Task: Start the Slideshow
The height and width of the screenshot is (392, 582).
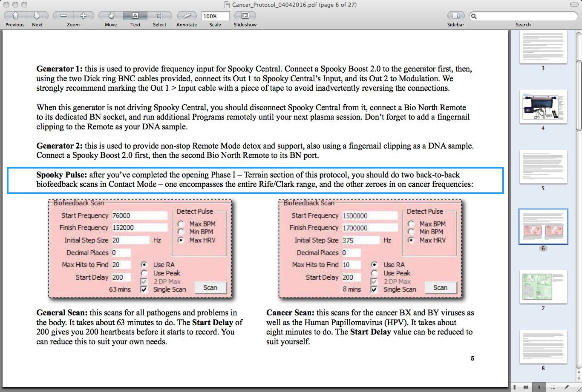Action: (245, 16)
